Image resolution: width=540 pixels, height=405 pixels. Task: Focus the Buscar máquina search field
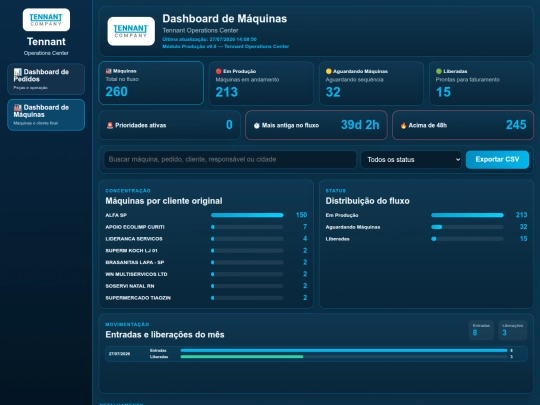click(x=230, y=159)
